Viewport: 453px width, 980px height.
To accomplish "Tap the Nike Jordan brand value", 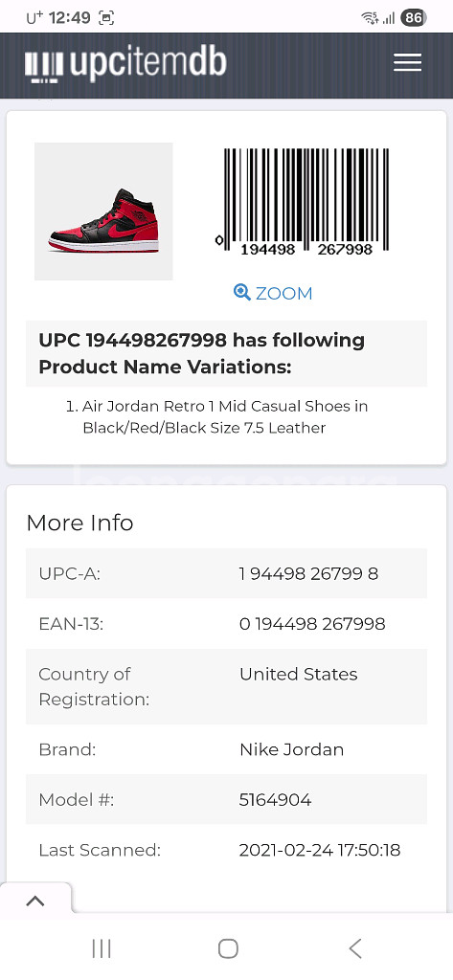I will click(291, 749).
